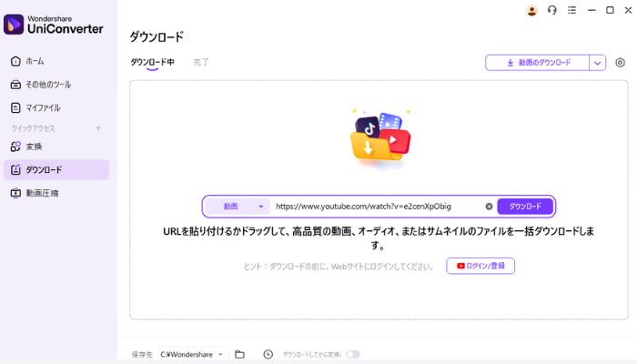Open the user account profile icon

click(x=532, y=11)
